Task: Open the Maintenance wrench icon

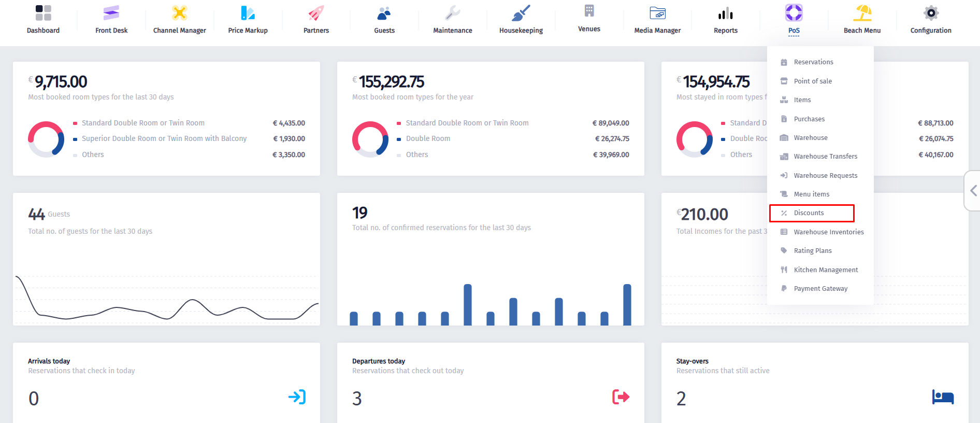Action: pos(452,13)
